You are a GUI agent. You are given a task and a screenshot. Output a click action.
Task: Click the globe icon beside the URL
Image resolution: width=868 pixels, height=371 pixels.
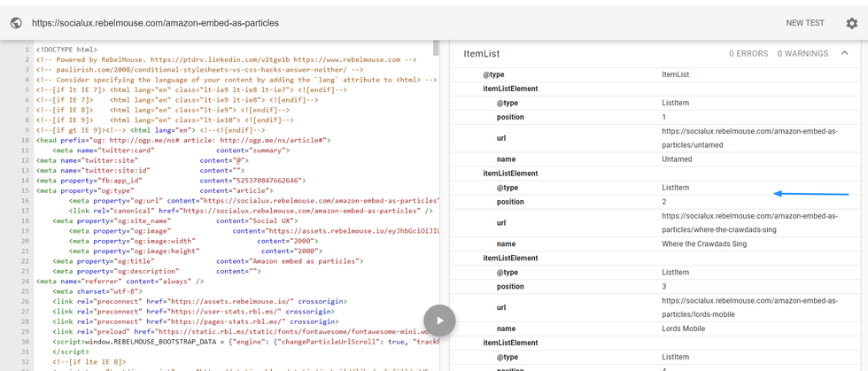tap(16, 23)
